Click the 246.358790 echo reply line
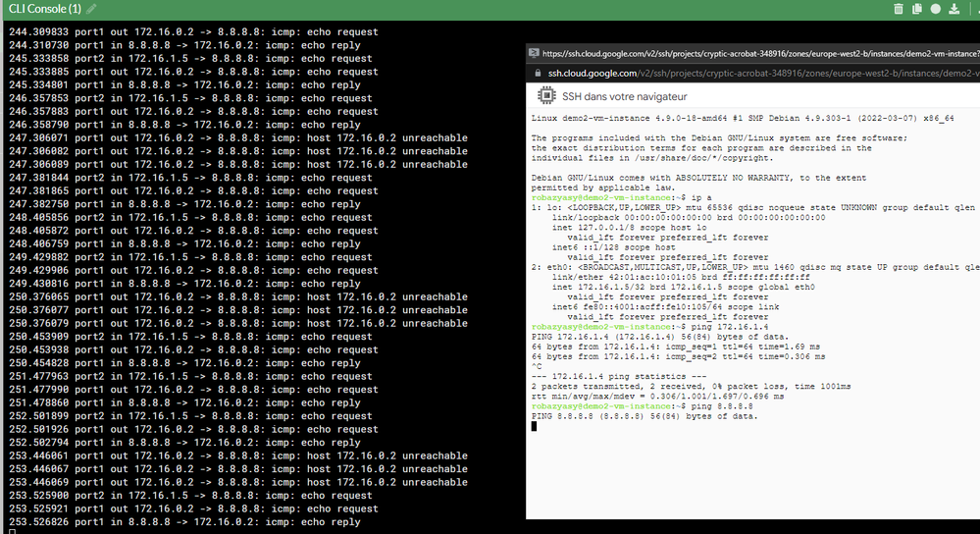 pos(184,125)
